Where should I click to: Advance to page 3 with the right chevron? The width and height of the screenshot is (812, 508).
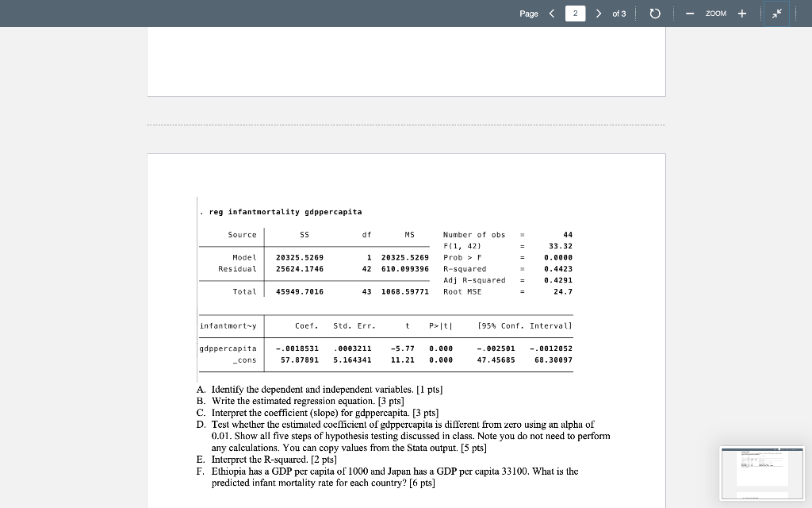[599, 13]
